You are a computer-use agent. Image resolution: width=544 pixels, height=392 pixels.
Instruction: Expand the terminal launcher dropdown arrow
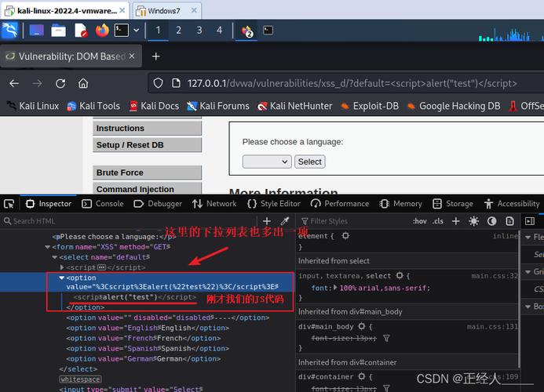point(137,30)
